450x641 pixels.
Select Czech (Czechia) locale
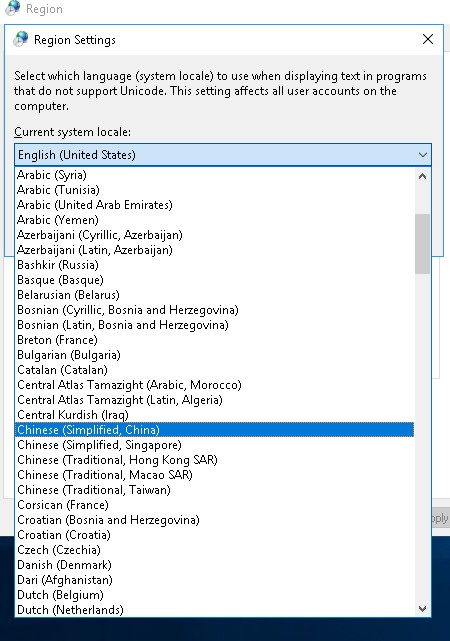point(215,550)
